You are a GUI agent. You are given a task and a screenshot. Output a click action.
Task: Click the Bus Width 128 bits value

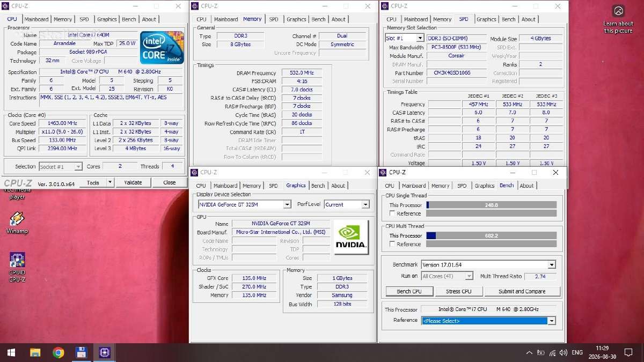[x=342, y=304]
